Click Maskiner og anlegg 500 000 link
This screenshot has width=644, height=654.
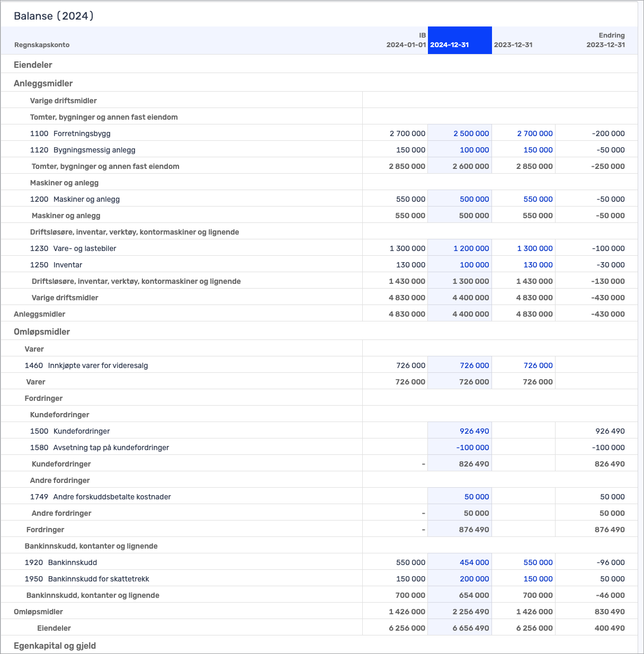(474, 199)
